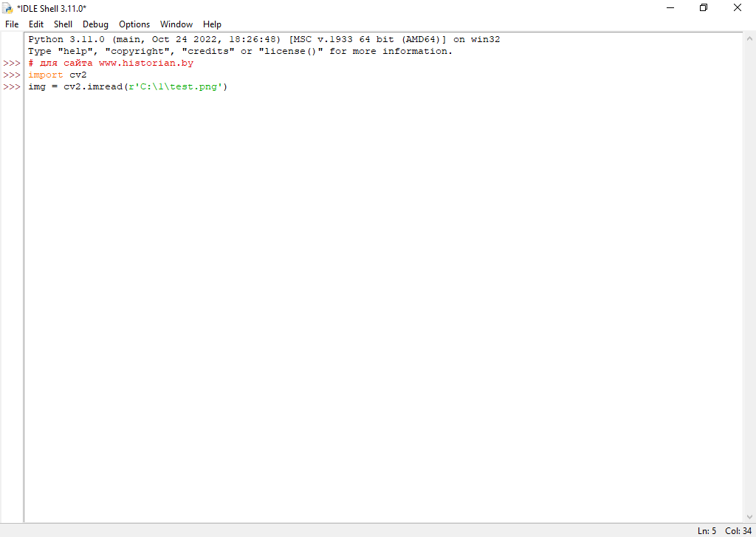This screenshot has width=756, height=537.
Task: Click the Ln: 5 status indicator
Action: 707,531
